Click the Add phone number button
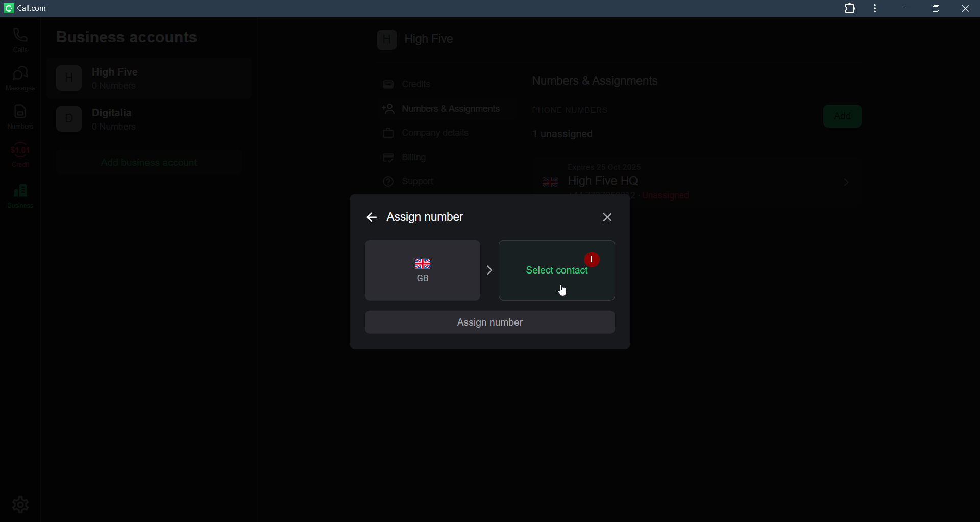 click(x=842, y=116)
